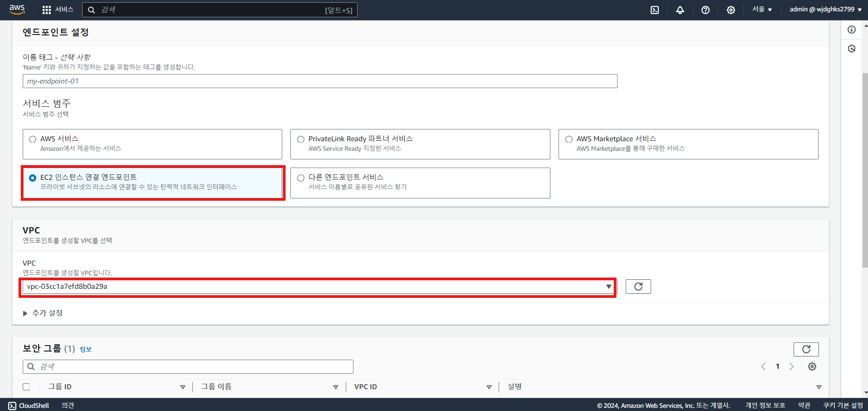
Task: Open admin account dropdown menu
Action: [x=825, y=10]
